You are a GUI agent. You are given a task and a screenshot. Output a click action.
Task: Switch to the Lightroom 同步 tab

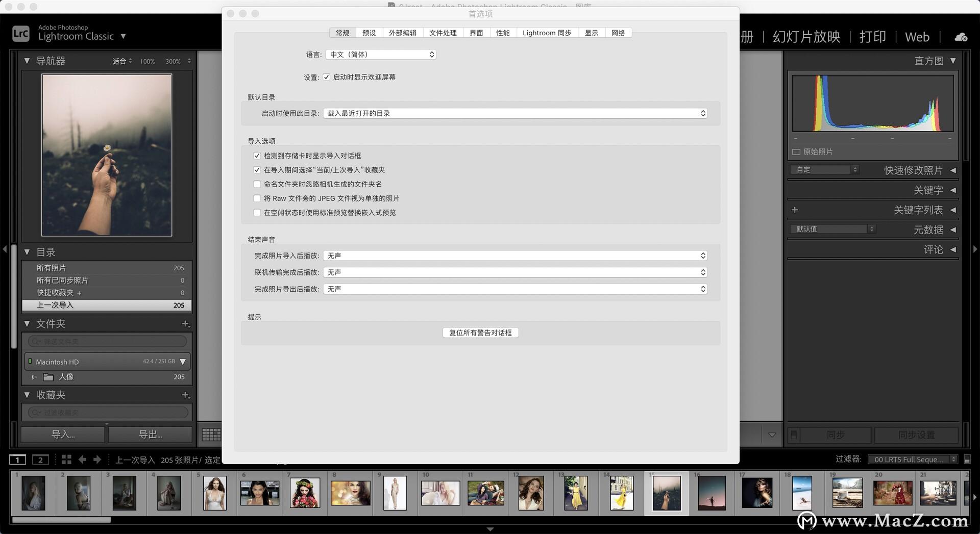pos(547,33)
